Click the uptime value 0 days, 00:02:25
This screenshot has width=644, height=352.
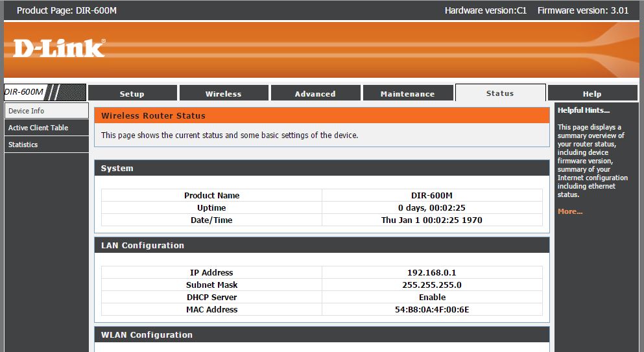(x=432, y=207)
